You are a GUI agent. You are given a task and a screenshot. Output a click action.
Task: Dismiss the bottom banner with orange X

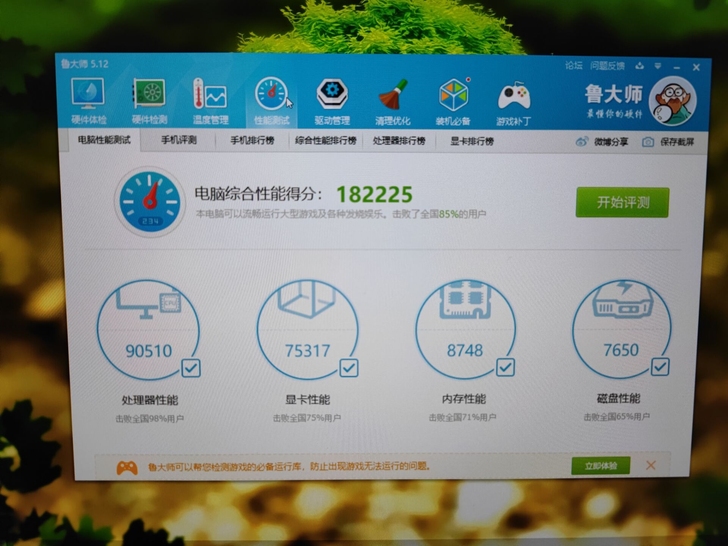pyautogui.click(x=651, y=465)
